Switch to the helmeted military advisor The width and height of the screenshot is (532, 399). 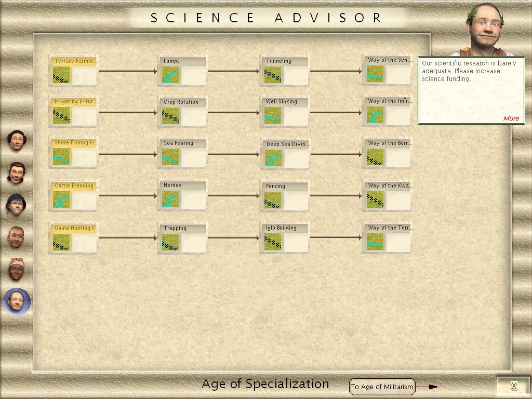click(16, 205)
